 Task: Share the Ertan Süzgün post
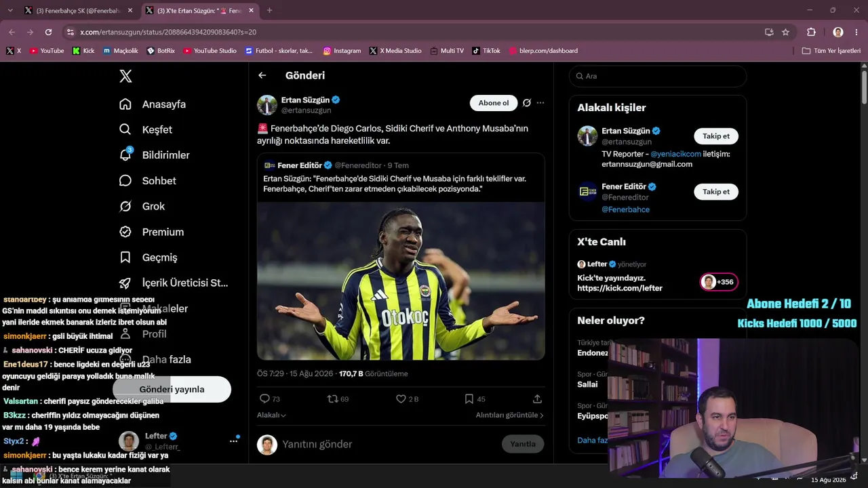point(538,399)
